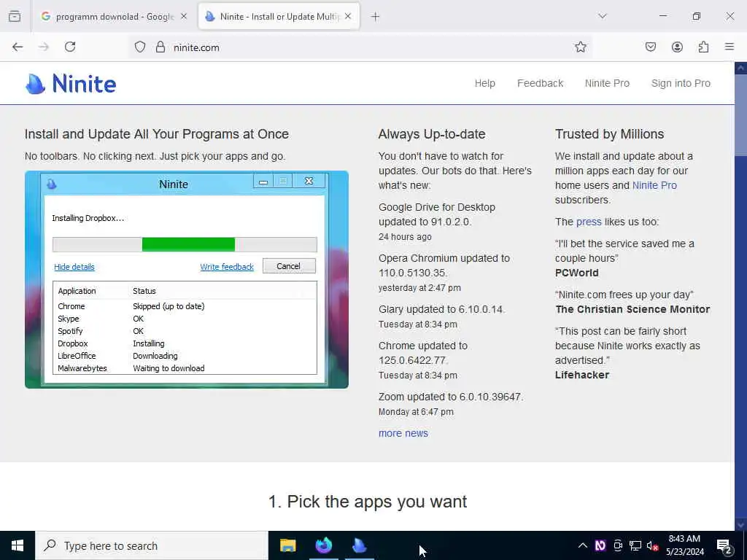The height and width of the screenshot is (560, 747).
Task: Open the clock showing 8:43 AM
Action: tap(684, 545)
